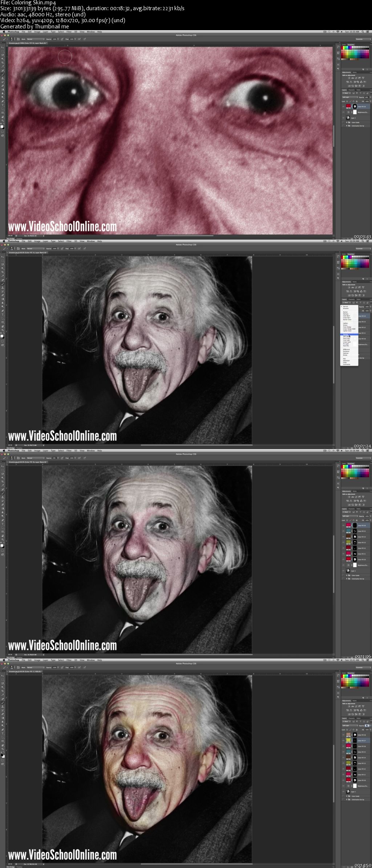Add a Color Balance adjustment in the 00:14:50 frame
Image resolution: width=372 pixels, height=868 pixels.
tap(351, 710)
